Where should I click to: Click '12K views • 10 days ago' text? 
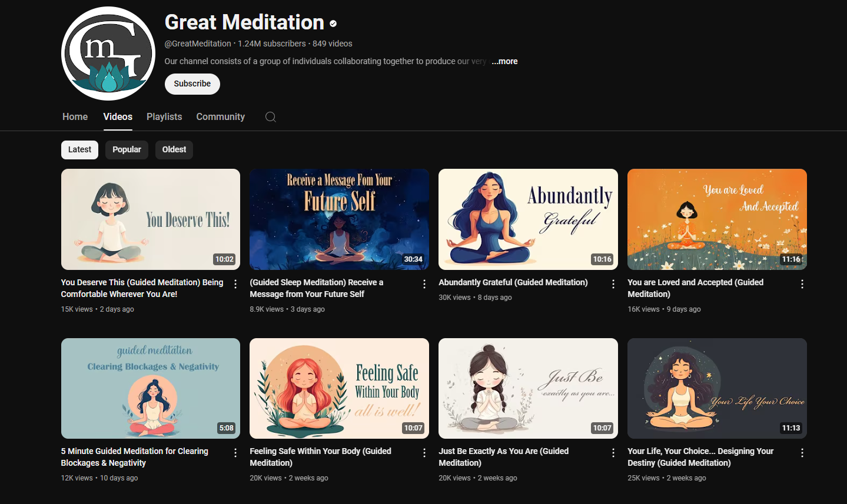tap(99, 478)
